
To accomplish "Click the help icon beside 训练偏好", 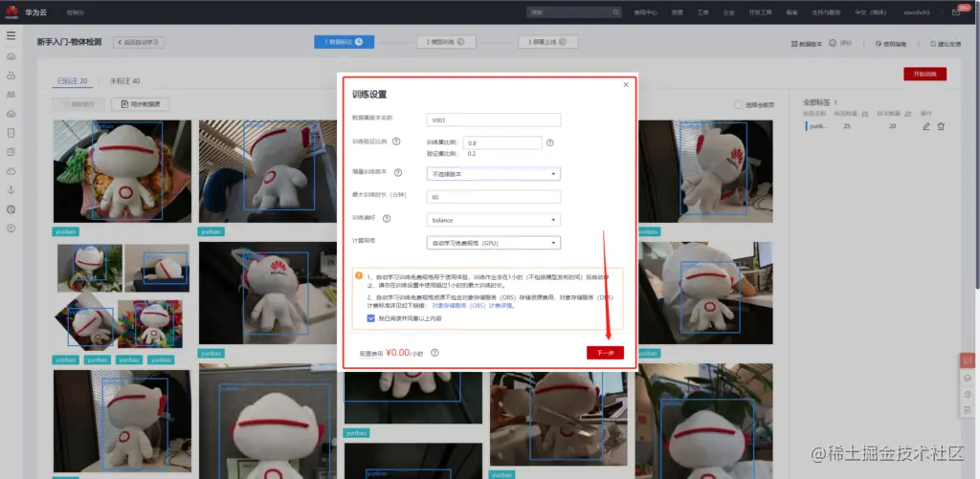I will 387,219.
